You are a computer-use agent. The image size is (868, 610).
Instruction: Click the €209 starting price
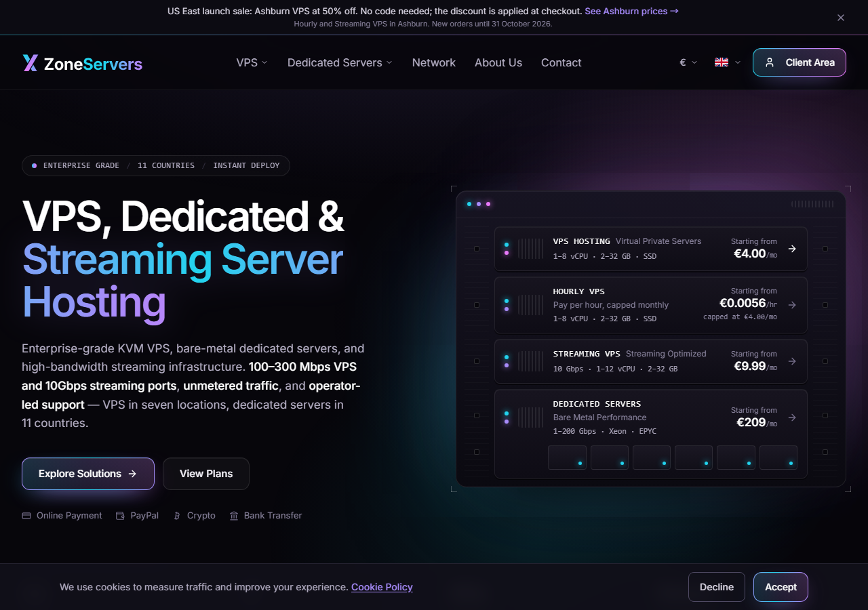click(x=751, y=422)
